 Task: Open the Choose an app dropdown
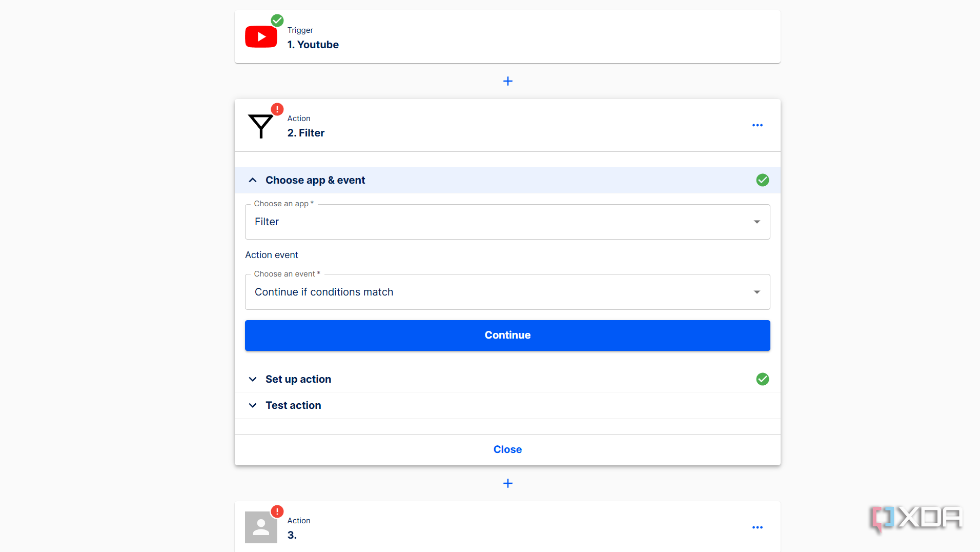tap(507, 222)
